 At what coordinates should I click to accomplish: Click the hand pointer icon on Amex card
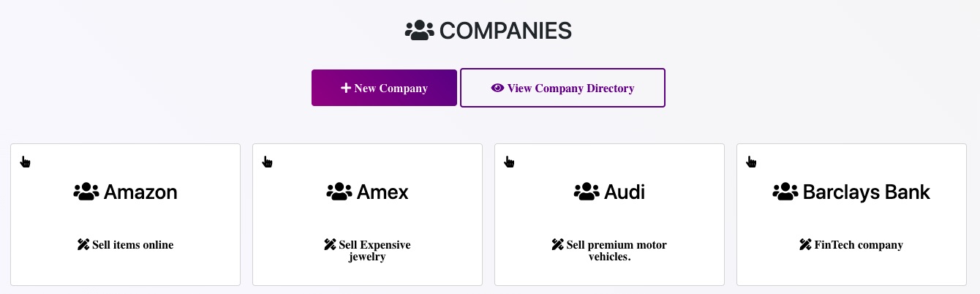pos(268,162)
